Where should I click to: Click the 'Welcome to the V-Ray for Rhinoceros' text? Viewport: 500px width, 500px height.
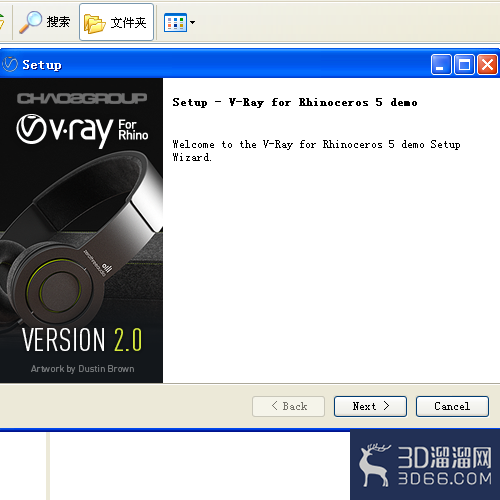pos(316,151)
